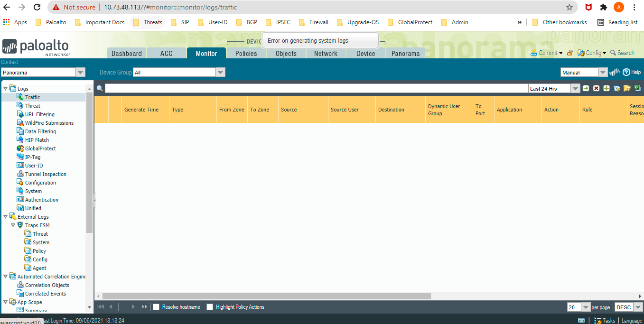Click the Search link

tap(622, 53)
